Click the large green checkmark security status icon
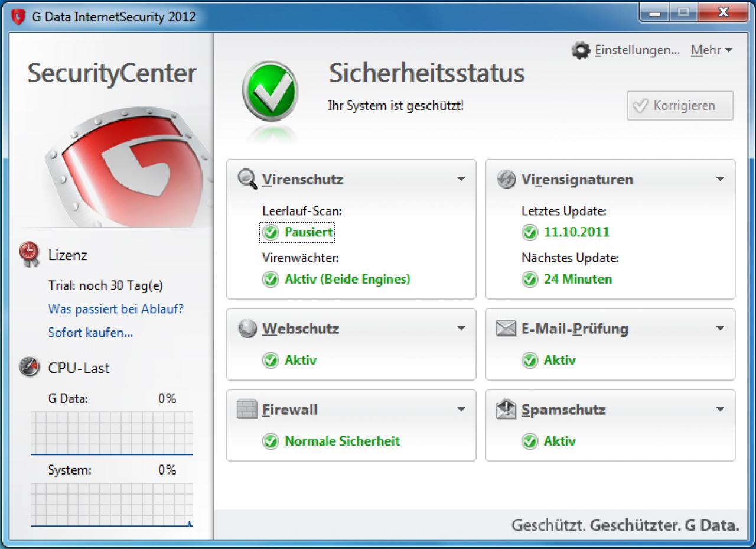Screen dimensions: 756x549 270,92
